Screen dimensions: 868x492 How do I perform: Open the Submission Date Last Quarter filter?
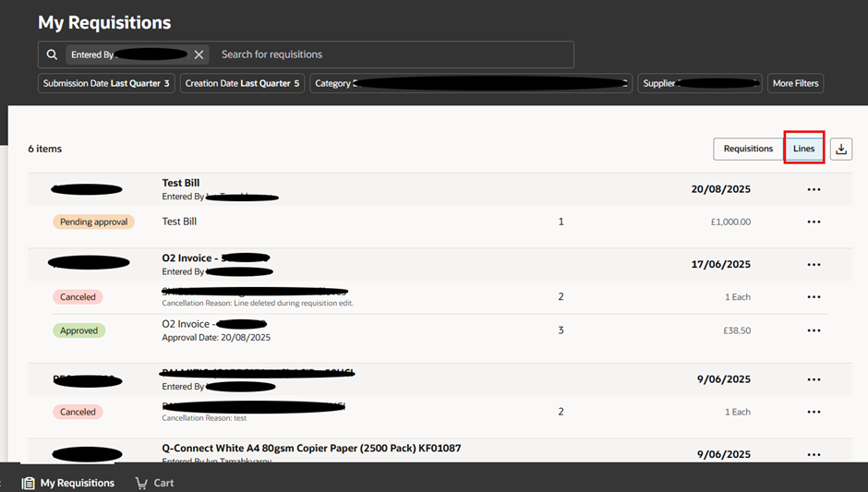[106, 83]
